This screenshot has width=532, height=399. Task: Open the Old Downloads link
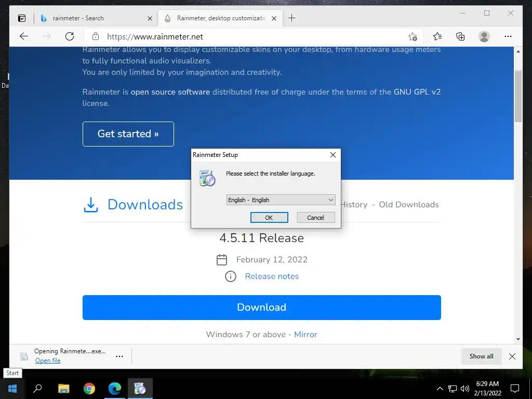coord(409,205)
